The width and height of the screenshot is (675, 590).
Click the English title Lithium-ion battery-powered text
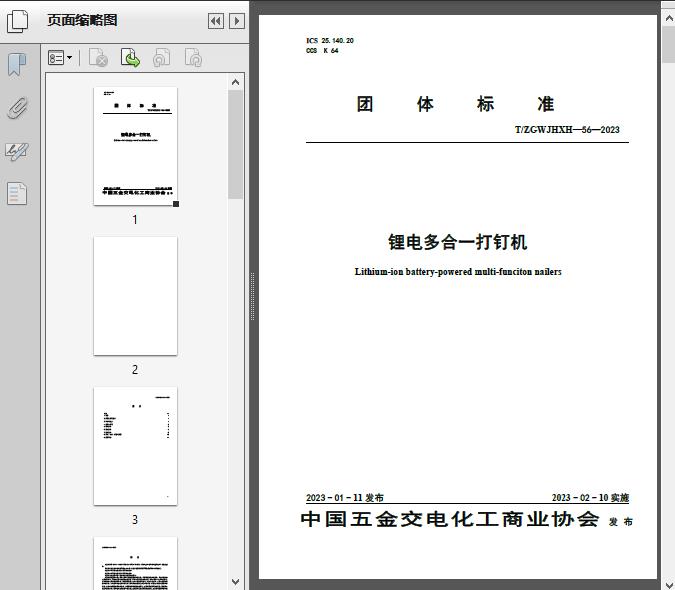[x=458, y=272]
